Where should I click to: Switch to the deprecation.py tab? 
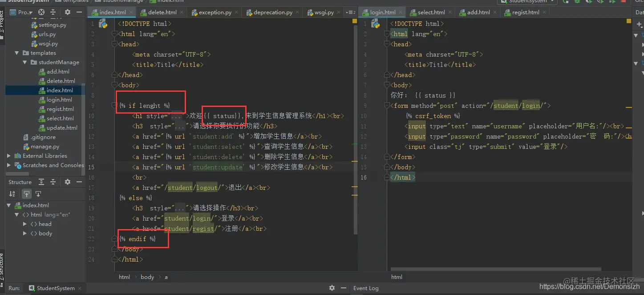273,12
